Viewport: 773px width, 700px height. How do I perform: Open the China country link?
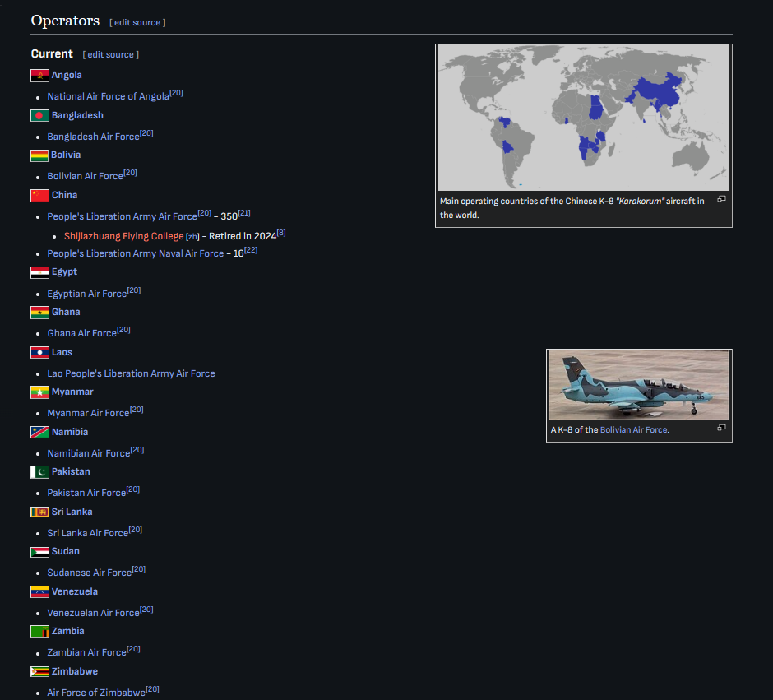[65, 195]
